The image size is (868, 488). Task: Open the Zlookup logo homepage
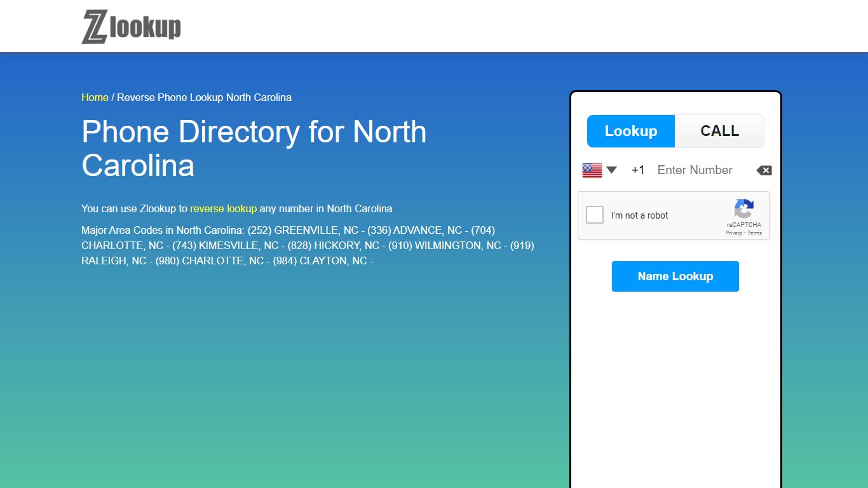point(131,27)
